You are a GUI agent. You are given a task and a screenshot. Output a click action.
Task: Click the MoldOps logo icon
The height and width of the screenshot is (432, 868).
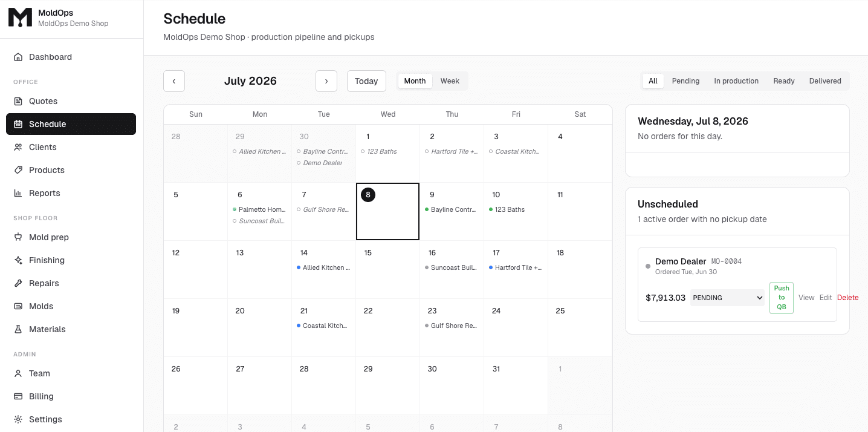tap(20, 18)
